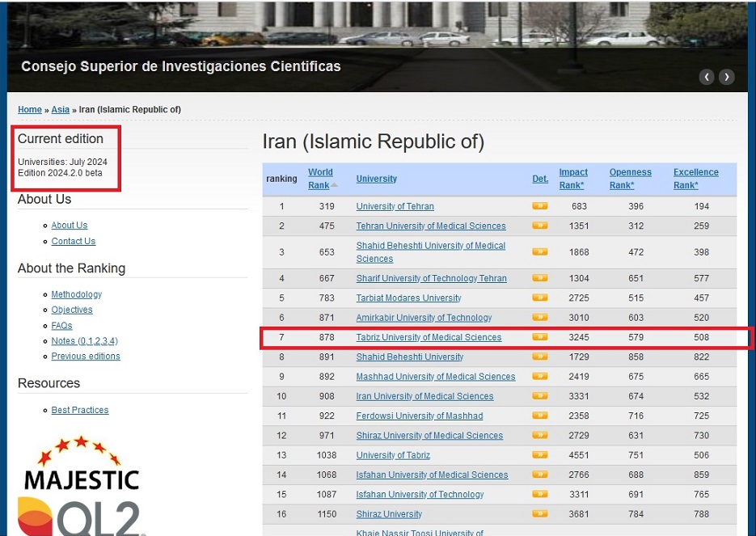Sort table by Excellence Rank column
Screen dimensions: 756x536
click(695, 179)
